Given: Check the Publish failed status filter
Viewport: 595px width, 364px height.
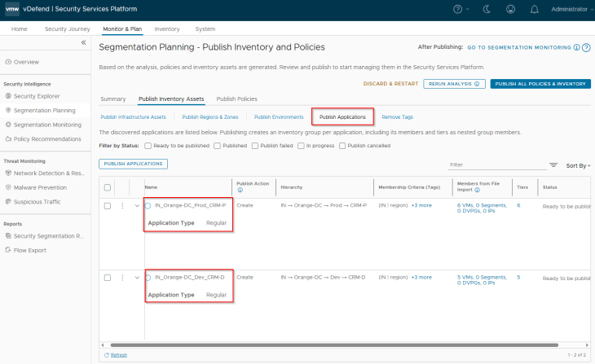Looking at the screenshot, I should pyautogui.click(x=253, y=146).
